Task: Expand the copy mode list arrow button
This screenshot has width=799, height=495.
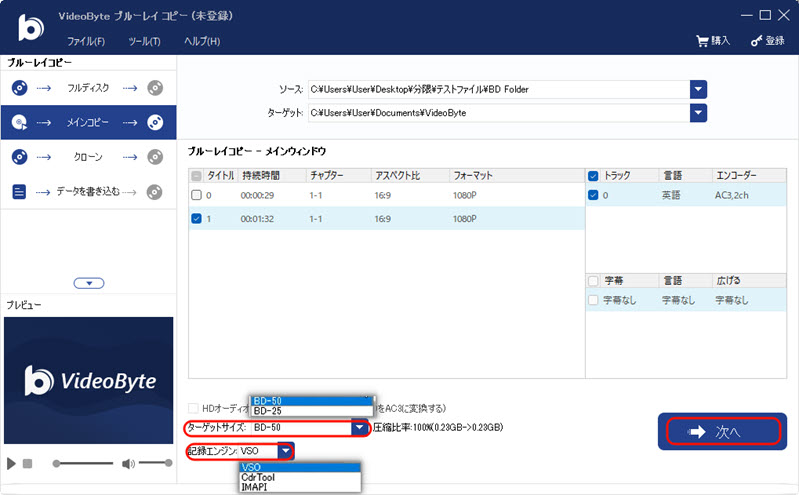Action: pos(89,283)
